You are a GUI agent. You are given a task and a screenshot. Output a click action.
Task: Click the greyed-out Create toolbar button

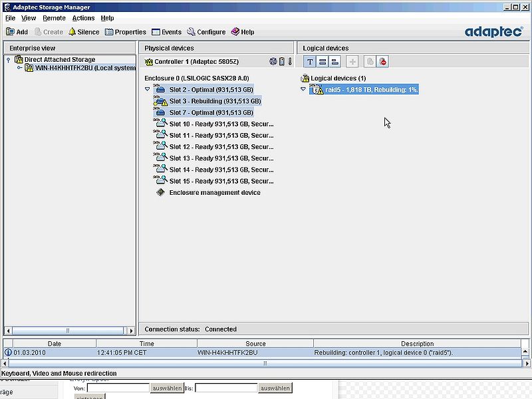(x=49, y=32)
